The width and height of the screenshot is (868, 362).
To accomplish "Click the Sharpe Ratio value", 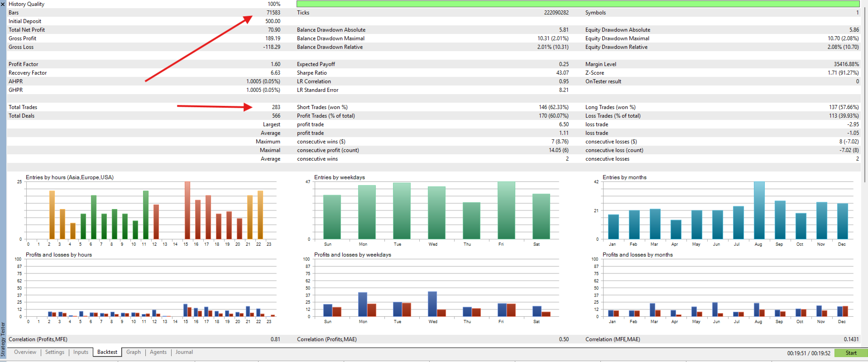I will (562, 73).
